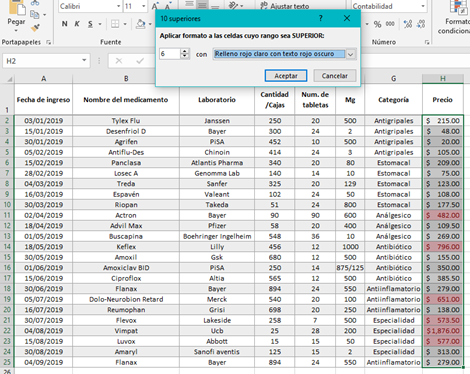Image resolution: width=470 pixels, height=374 pixels.
Task: Click the formula bar confirm checkmark
Action: [x=140, y=61]
